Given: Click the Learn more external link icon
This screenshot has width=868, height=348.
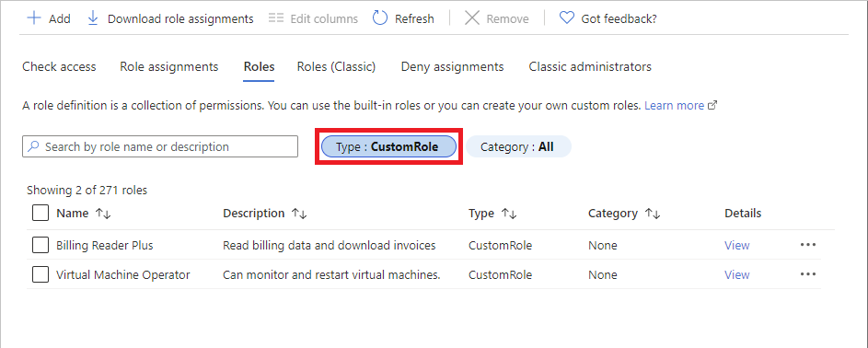Looking at the screenshot, I should 713,105.
